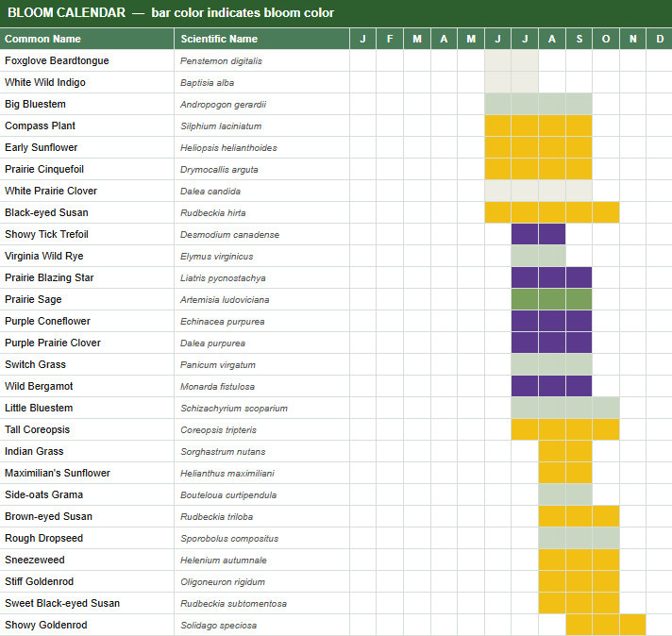Select Early Sunflower in the list
Viewport: 672px width, 636px height.
point(87,147)
